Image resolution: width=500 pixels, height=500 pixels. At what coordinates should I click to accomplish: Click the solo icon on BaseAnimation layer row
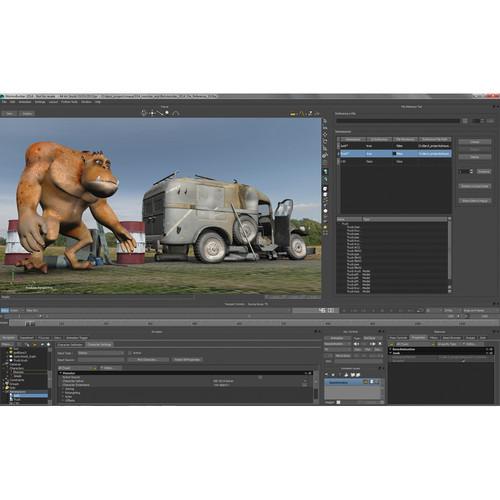pyautogui.click(x=372, y=382)
